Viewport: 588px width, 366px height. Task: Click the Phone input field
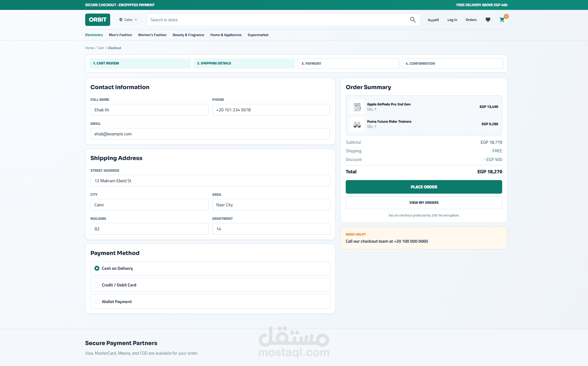click(x=271, y=110)
